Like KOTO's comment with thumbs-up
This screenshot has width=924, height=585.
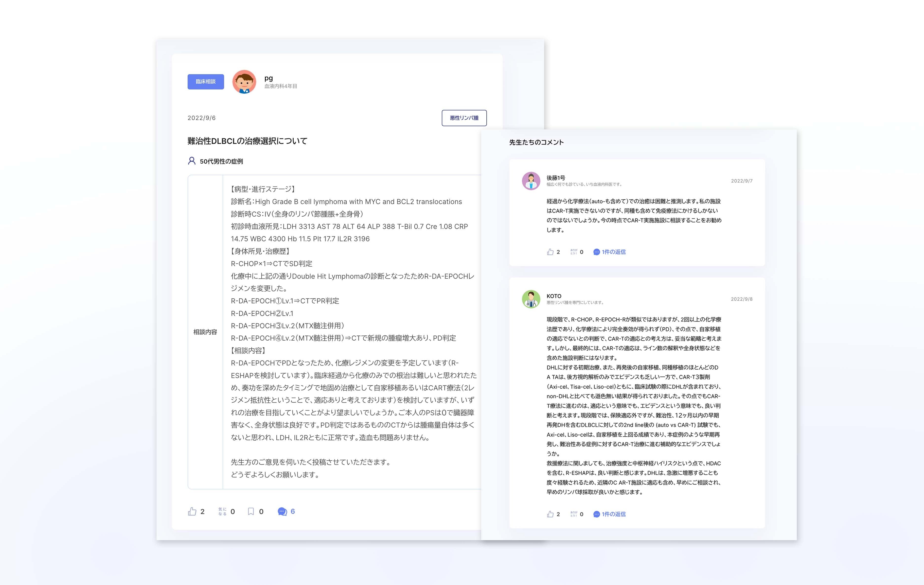pos(550,514)
